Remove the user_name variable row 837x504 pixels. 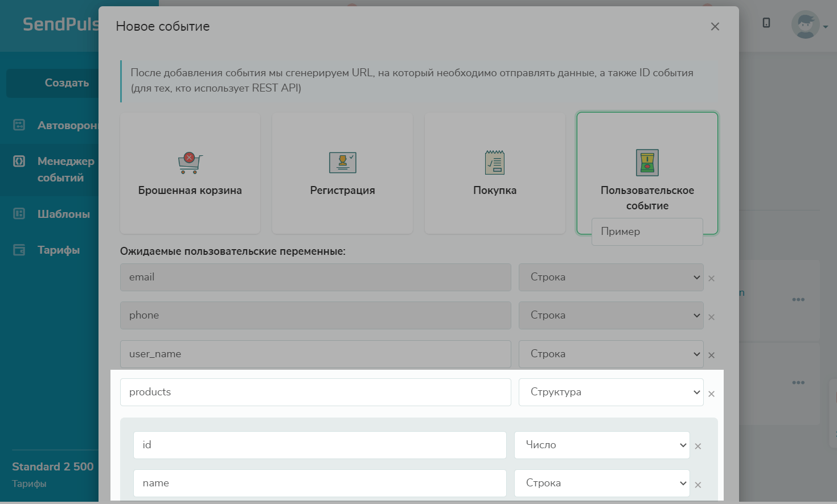[x=711, y=356]
